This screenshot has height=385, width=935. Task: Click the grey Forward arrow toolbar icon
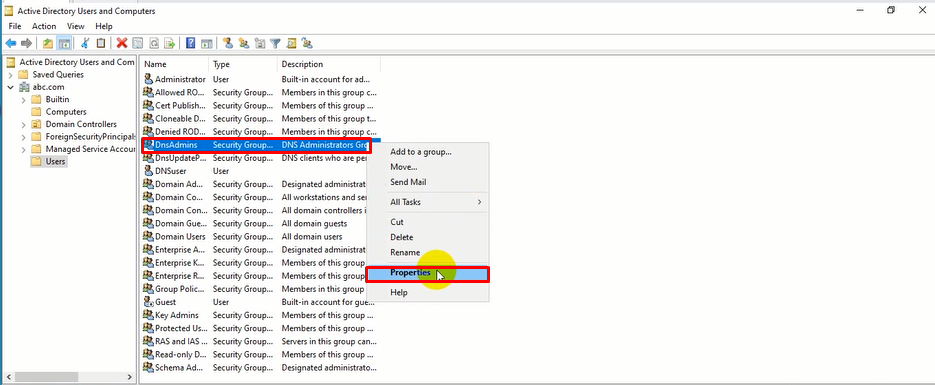[x=26, y=43]
